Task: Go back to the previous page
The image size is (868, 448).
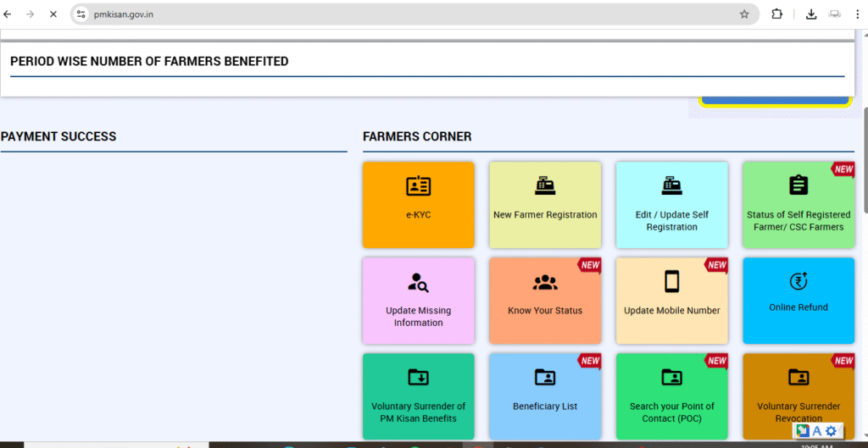Action: coord(8,14)
